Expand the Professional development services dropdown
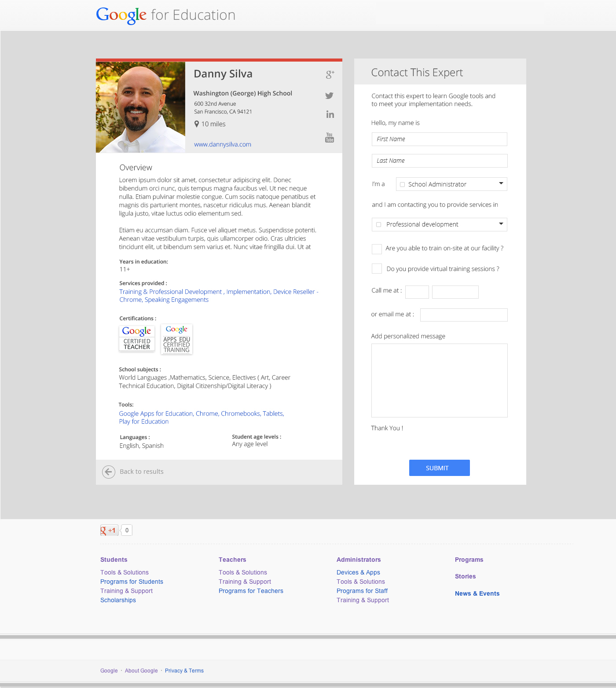The height and width of the screenshot is (688, 616). tap(500, 224)
